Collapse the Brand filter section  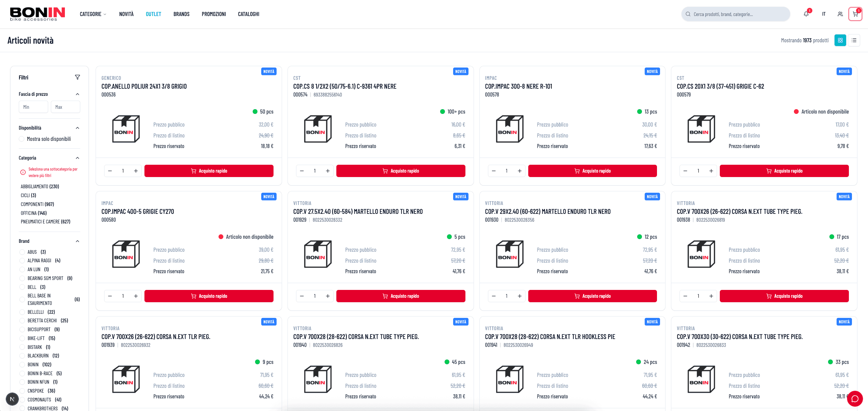(78, 241)
